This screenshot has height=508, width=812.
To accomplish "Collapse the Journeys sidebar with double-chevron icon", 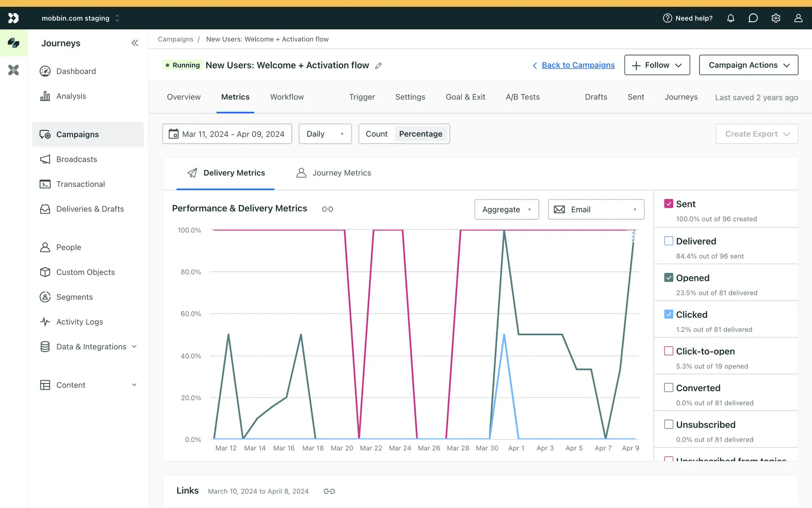I will 134,43.
